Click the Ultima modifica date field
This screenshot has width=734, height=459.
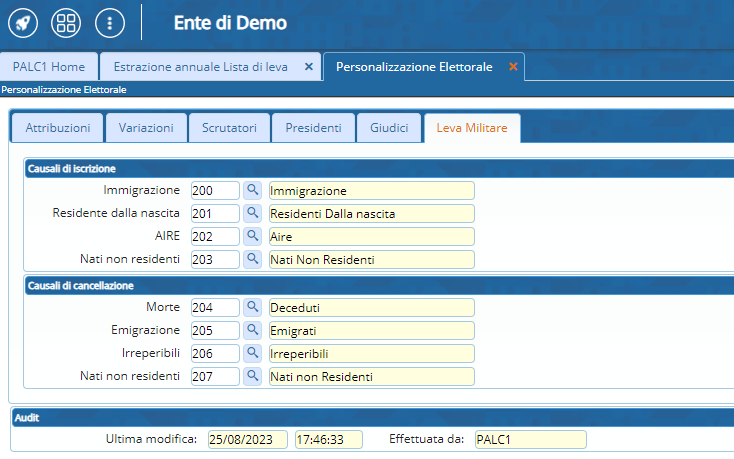tap(247, 439)
